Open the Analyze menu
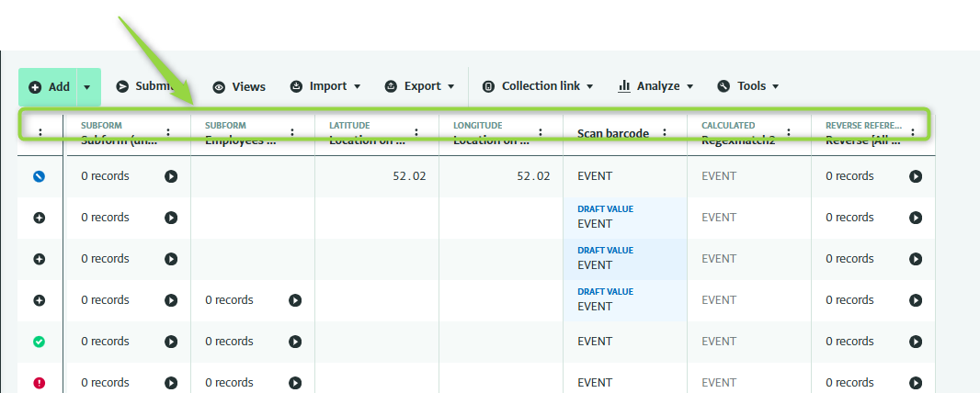 pos(655,86)
